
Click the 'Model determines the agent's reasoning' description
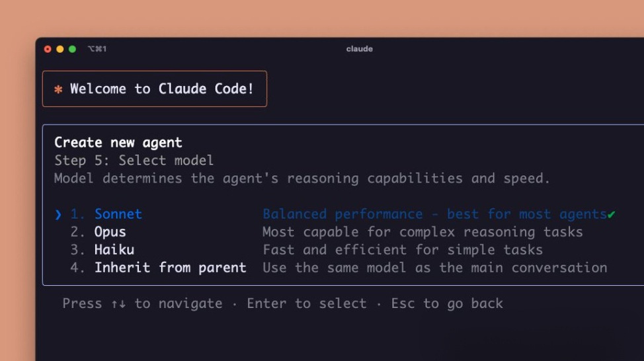click(x=302, y=179)
